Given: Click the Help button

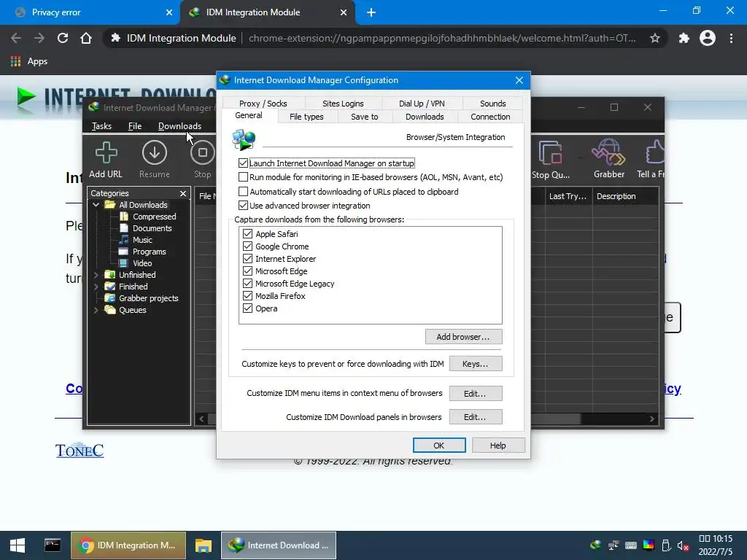Looking at the screenshot, I should [498, 446].
